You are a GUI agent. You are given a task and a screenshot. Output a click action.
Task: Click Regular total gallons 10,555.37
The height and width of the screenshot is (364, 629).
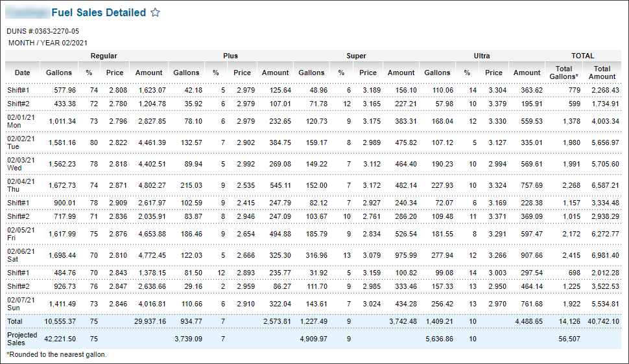click(x=60, y=321)
